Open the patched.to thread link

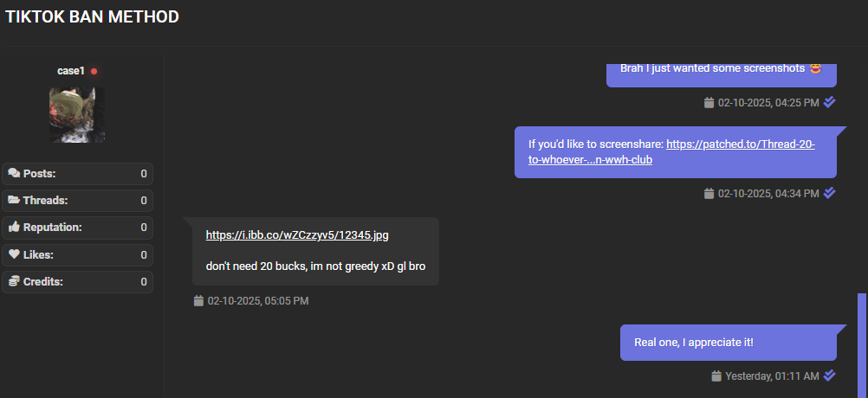tap(671, 152)
